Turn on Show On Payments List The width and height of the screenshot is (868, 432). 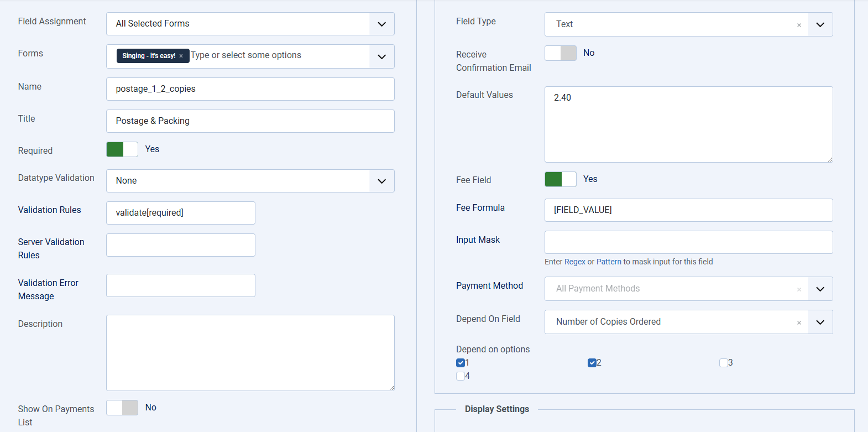[122, 408]
